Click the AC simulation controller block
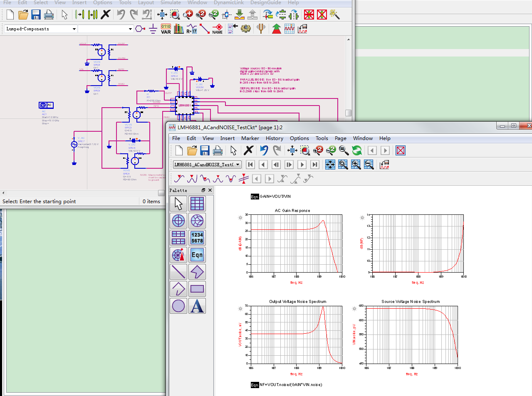Screen dimensions: 532x396 46,105
